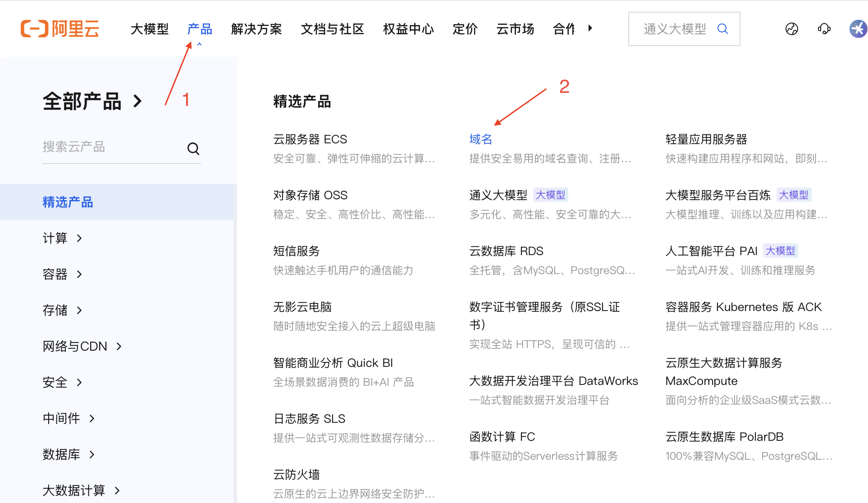Open the 解决方案 menu

click(x=256, y=29)
